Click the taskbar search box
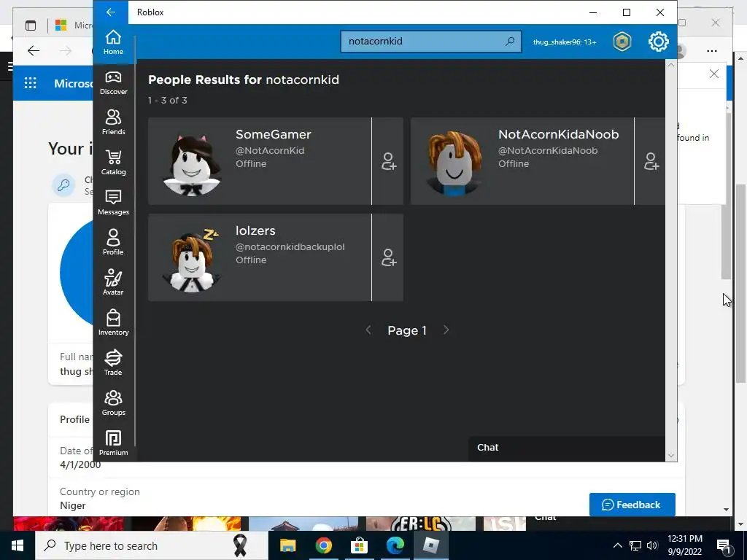The image size is (747, 560). pyautogui.click(x=152, y=545)
